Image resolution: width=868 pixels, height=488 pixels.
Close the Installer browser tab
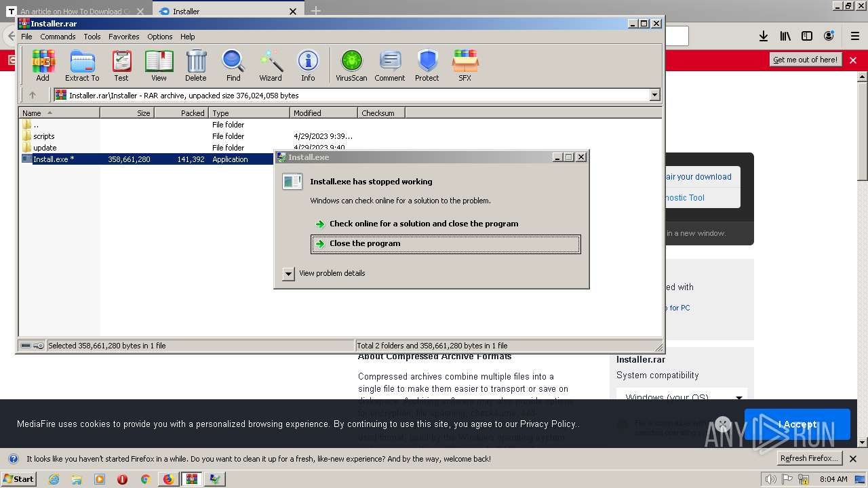click(x=293, y=12)
